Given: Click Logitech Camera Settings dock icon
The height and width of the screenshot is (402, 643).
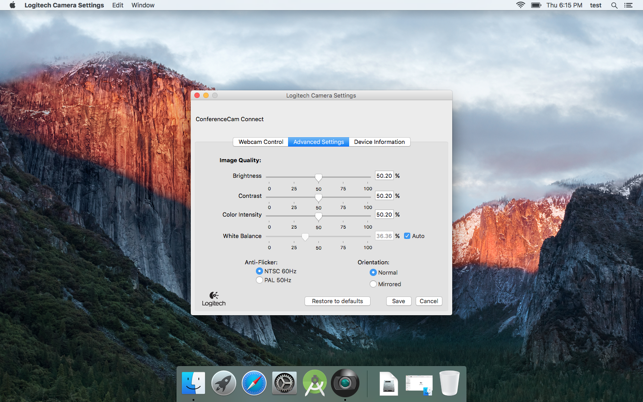Looking at the screenshot, I should point(346,383).
